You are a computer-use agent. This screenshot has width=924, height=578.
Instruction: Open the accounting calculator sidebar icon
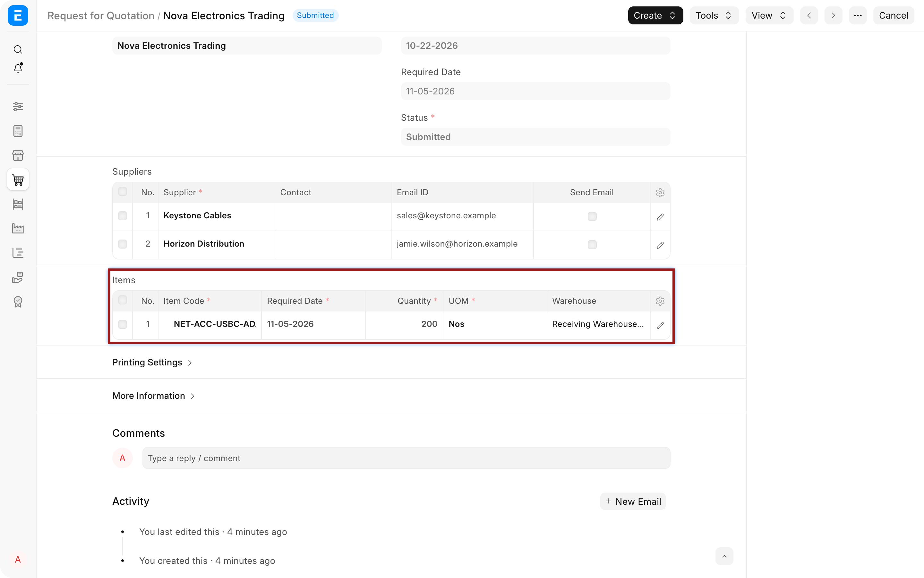coord(18,131)
